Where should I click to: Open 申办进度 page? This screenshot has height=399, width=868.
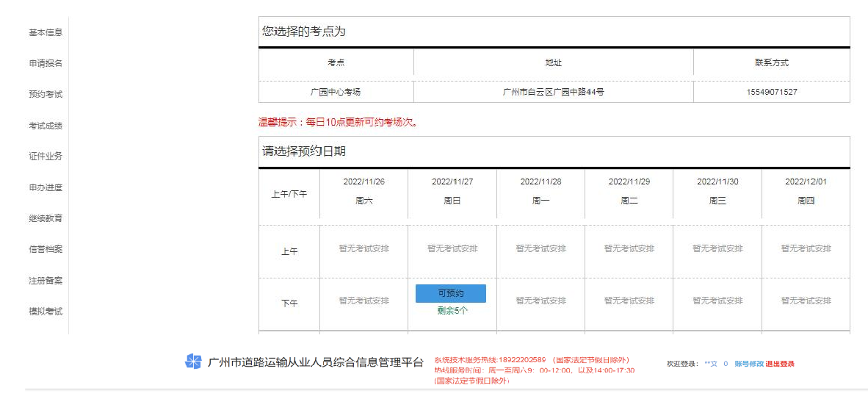[46, 187]
